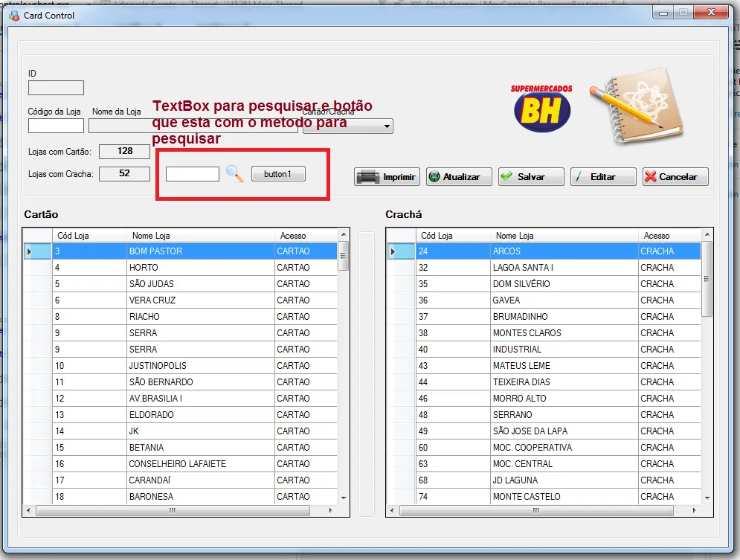Click the notebook and pencil image
This screenshot has height=560, width=740.
tap(637, 106)
